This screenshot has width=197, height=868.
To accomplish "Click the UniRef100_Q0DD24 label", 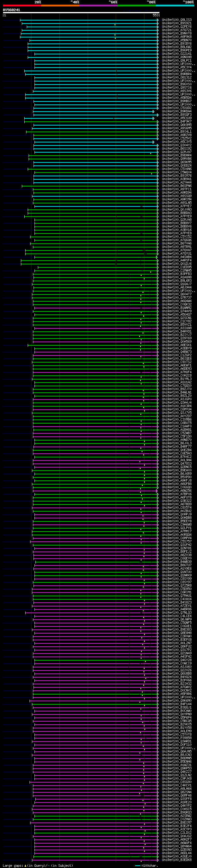I will [177, 165].
